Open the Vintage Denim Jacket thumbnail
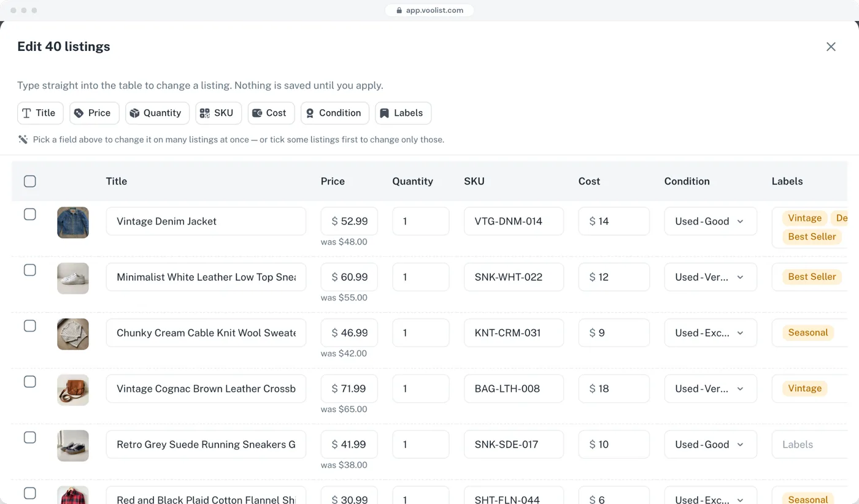859x504 pixels. [x=73, y=222]
